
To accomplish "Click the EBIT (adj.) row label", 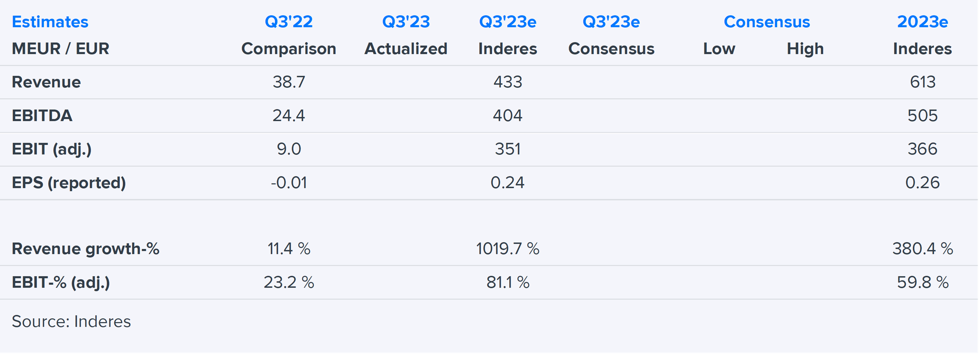I will coord(51,149).
